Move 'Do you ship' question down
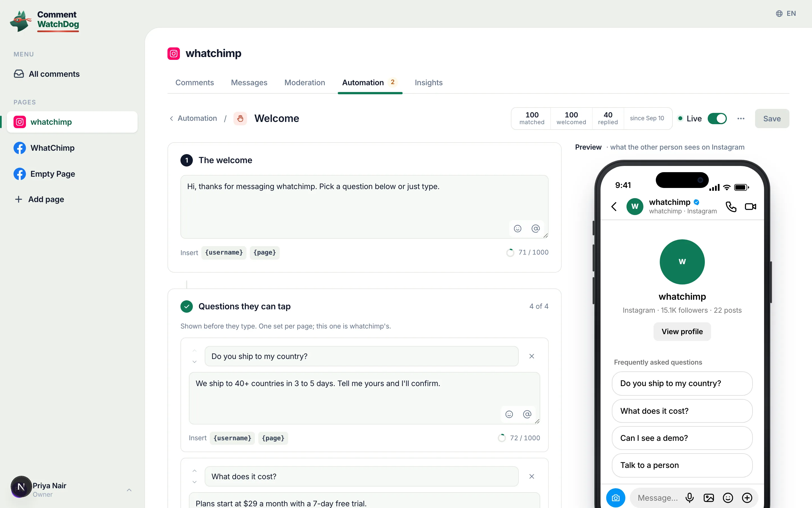This screenshot has height=508, width=812. click(195, 362)
